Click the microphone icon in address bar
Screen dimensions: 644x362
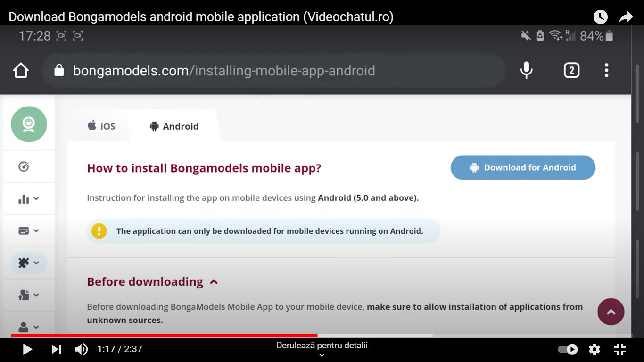click(526, 70)
